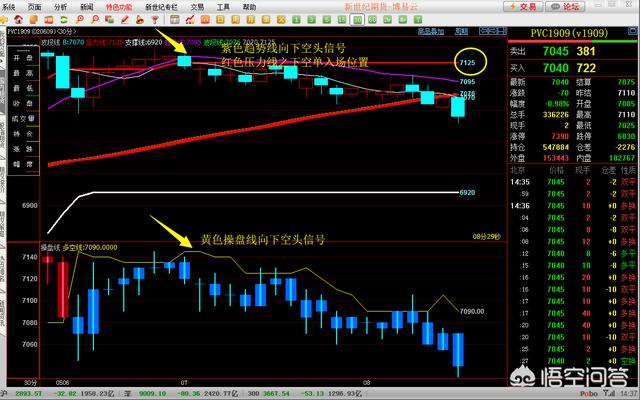Open the 新世纪专栏 menu
Screen dimensions: 640x400
click(x=160, y=6)
